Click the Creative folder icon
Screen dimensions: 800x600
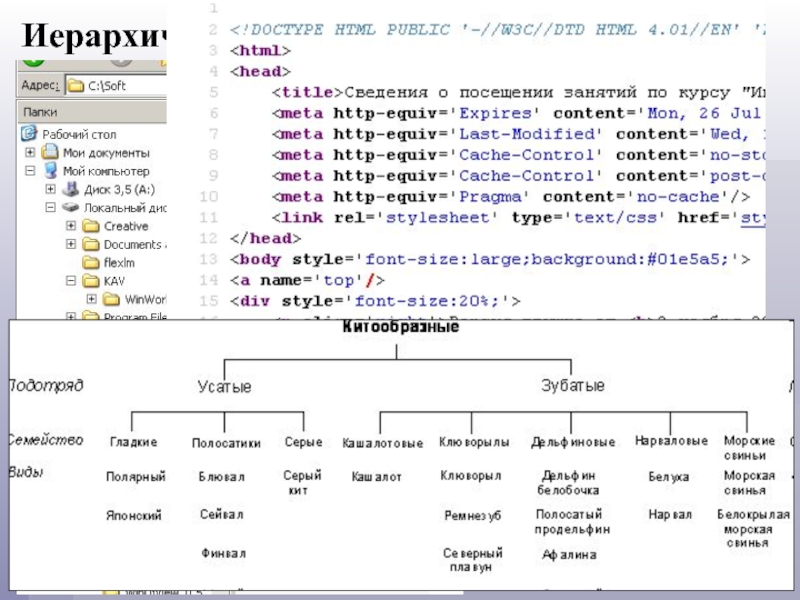click(x=90, y=226)
